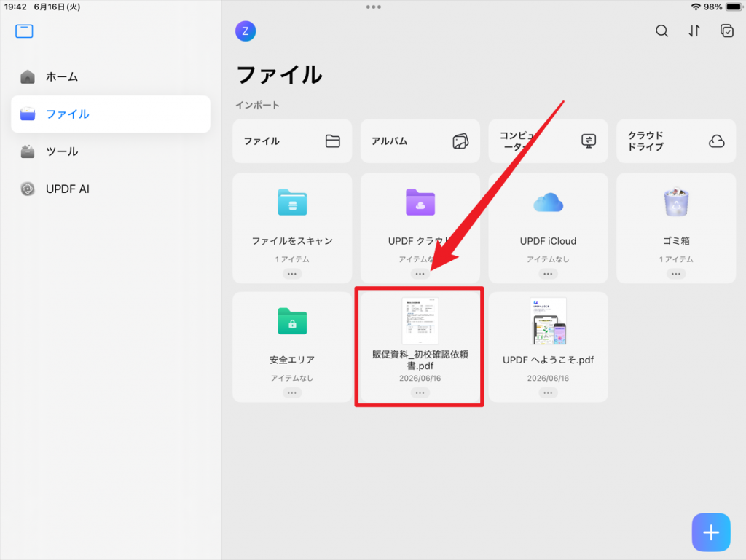Viewport: 746px width, 560px height.
Task: Tap the 19:42 clock in status bar
Action: [x=15, y=7]
